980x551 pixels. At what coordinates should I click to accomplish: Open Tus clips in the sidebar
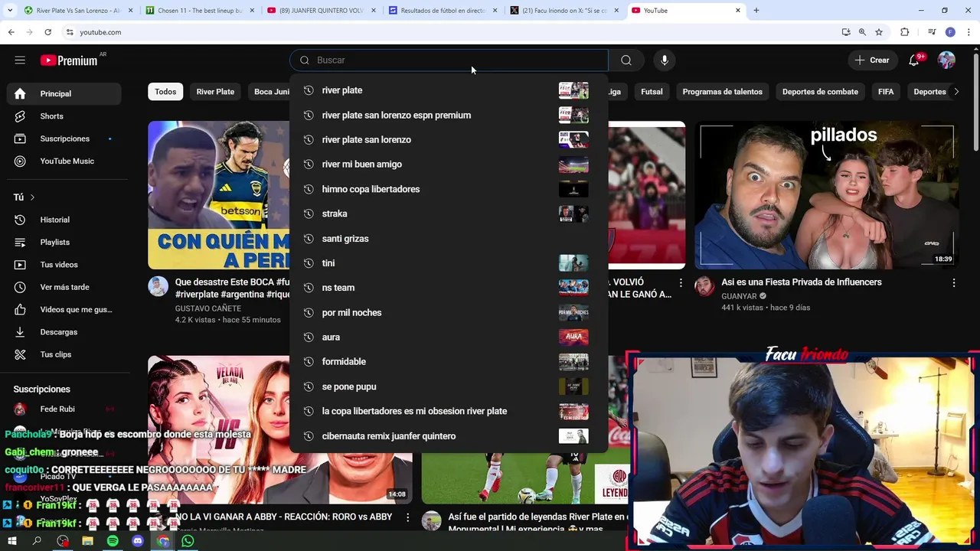tap(64, 354)
